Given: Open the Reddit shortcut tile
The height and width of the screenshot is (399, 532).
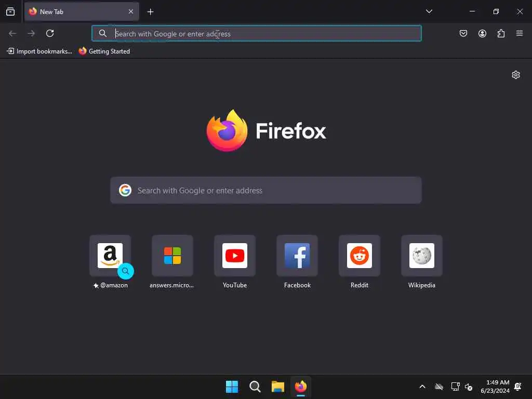Looking at the screenshot, I should 360,256.
